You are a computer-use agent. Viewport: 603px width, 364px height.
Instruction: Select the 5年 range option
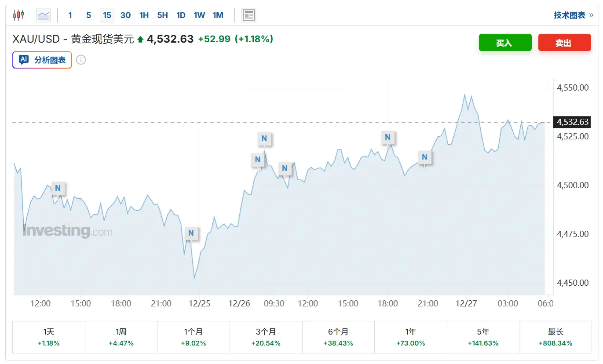click(x=483, y=337)
